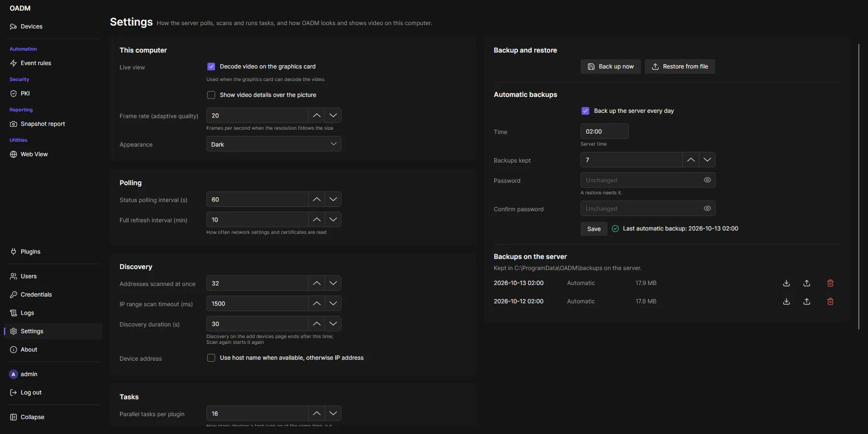The height and width of the screenshot is (434, 868).
Task: Open the About page
Action: click(x=53, y=350)
